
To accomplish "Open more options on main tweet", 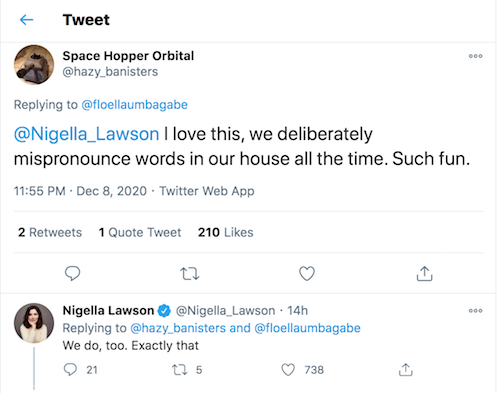I will [x=475, y=56].
